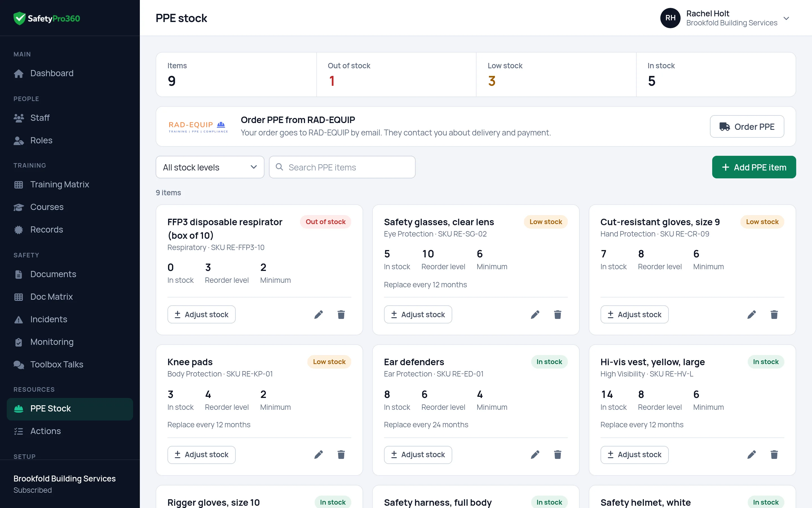
Task: Adjust stock for Hi-vis vest
Action: (x=634, y=455)
